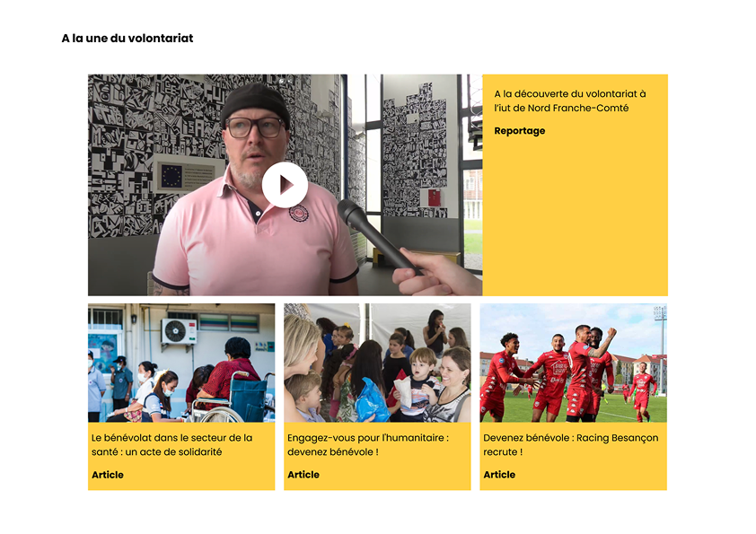Open the IUT Nord Franche-Comté video thumbnail

[x=285, y=185]
